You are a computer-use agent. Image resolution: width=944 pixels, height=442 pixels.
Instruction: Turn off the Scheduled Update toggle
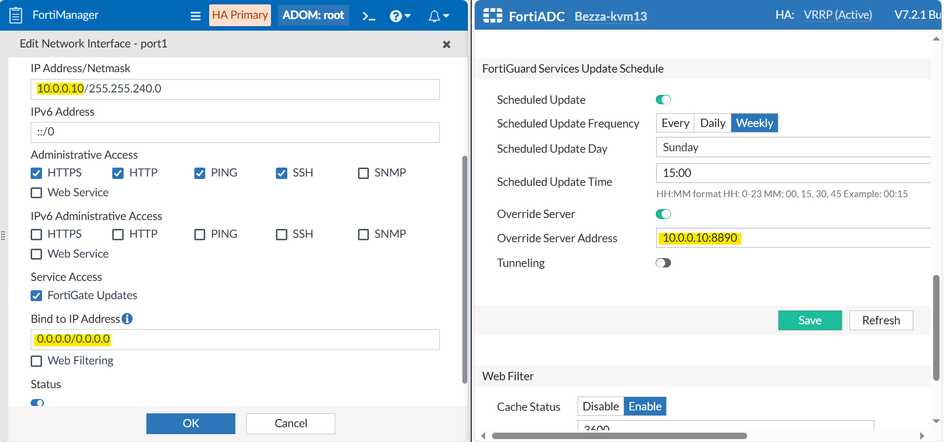click(x=664, y=100)
